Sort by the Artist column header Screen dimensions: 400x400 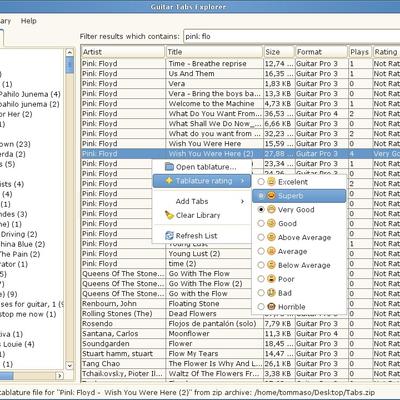tap(123, 52)
